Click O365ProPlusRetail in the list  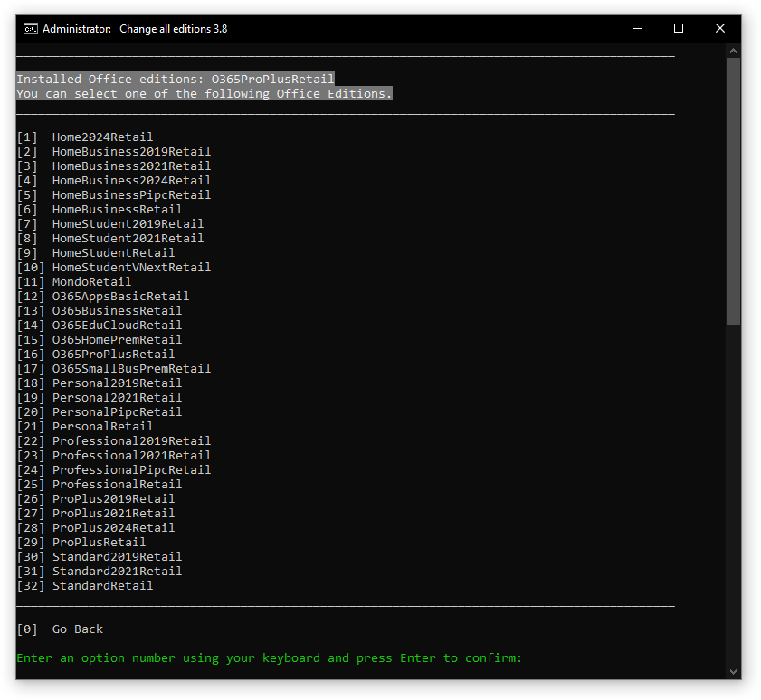point(113,355)
